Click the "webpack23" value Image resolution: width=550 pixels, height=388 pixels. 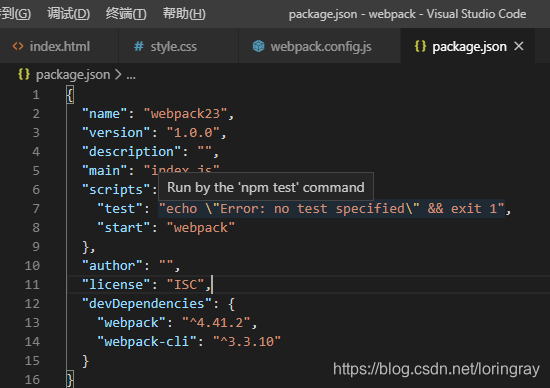[x=186, y=114]
